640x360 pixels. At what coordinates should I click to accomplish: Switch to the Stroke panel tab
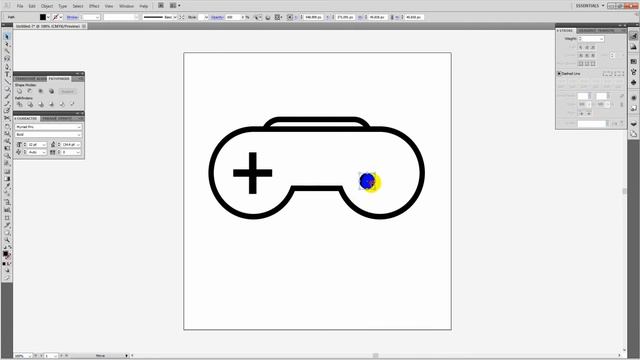(566, 31)
